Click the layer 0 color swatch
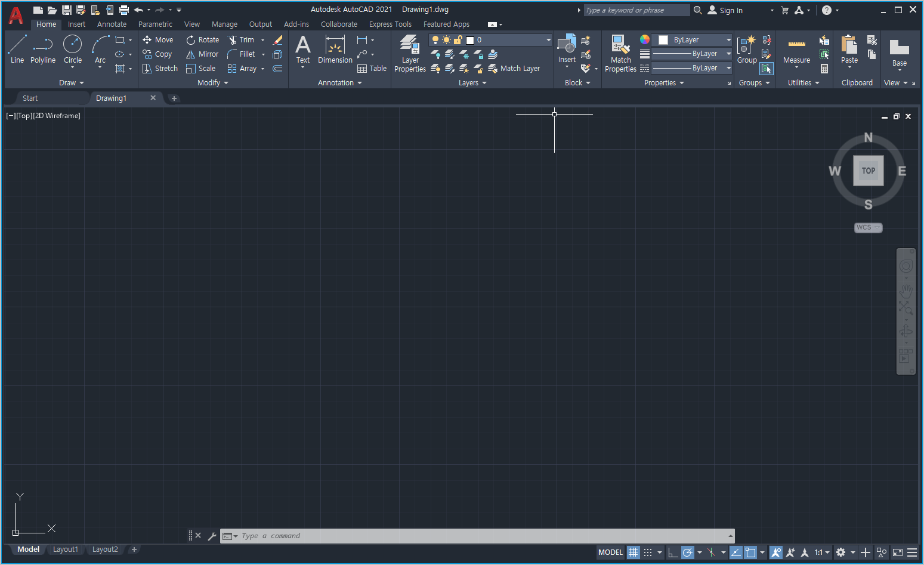924x565 pixels. point(470,40)
